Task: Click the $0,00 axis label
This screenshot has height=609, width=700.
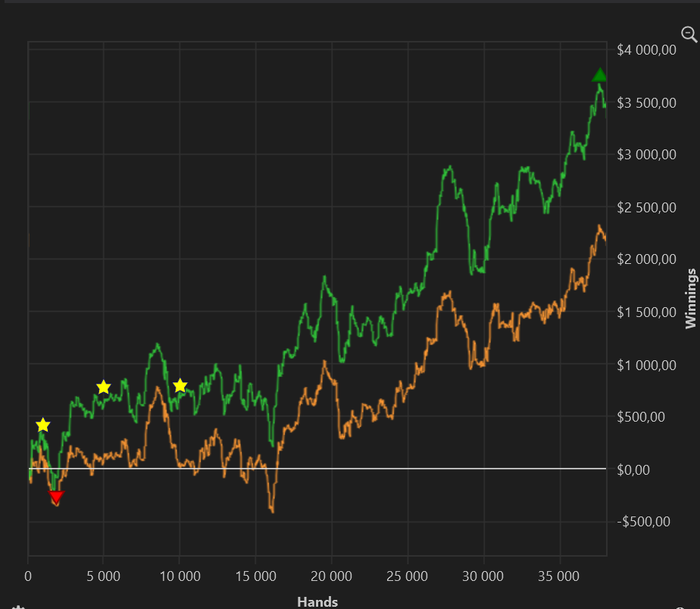Action: (x=633, y=470)
